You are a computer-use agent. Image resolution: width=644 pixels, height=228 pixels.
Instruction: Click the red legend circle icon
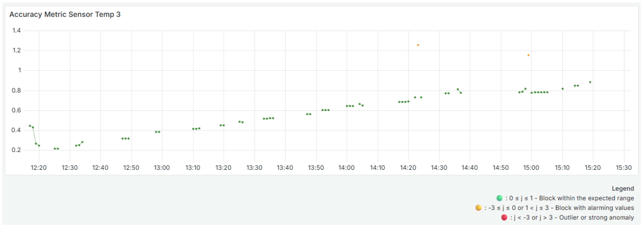click(504, 218)
